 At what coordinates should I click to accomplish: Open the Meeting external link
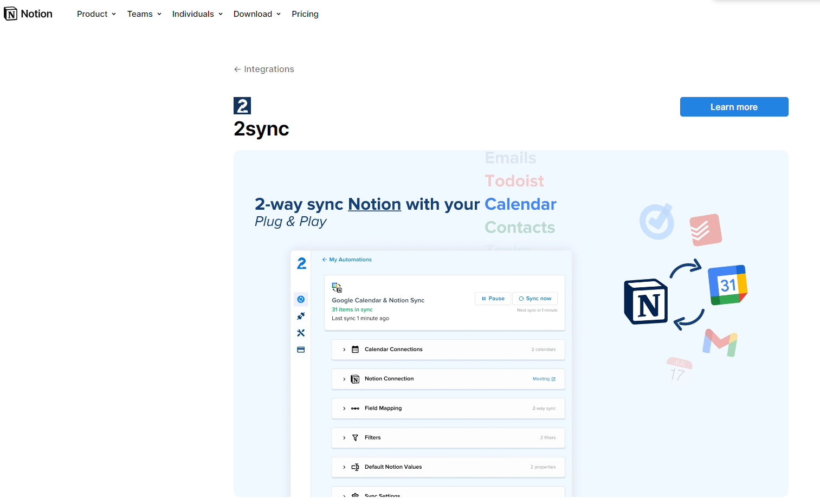(x=544, y=379)
